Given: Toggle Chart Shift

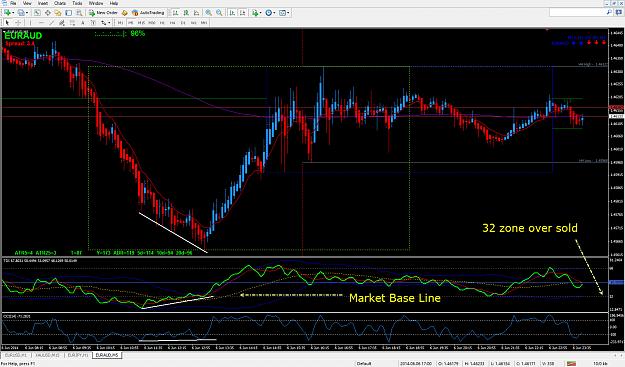Looking at the screenshot, I should [x=242, y=13].
